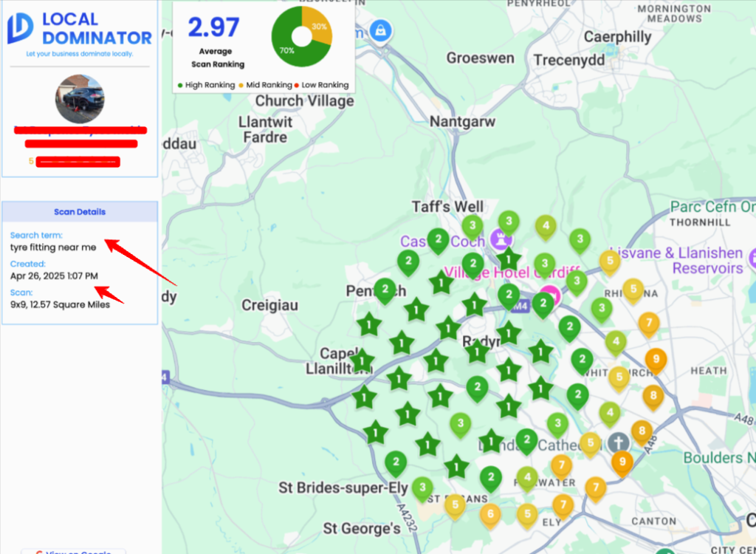Click the Creigiau place label
756x554 pixels.
(x=269, y=306)
